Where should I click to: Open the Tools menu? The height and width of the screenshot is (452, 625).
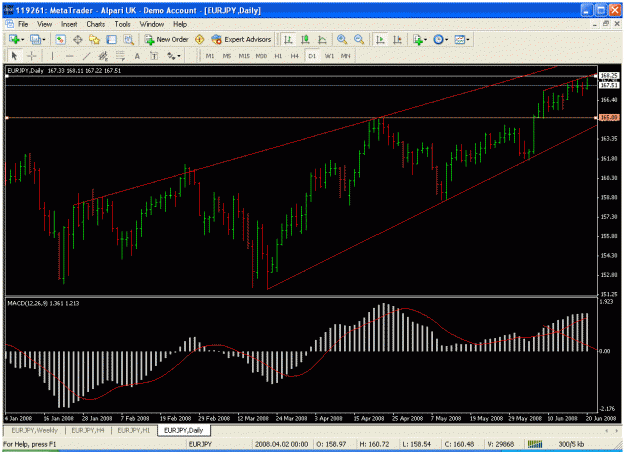pos(122,24)
